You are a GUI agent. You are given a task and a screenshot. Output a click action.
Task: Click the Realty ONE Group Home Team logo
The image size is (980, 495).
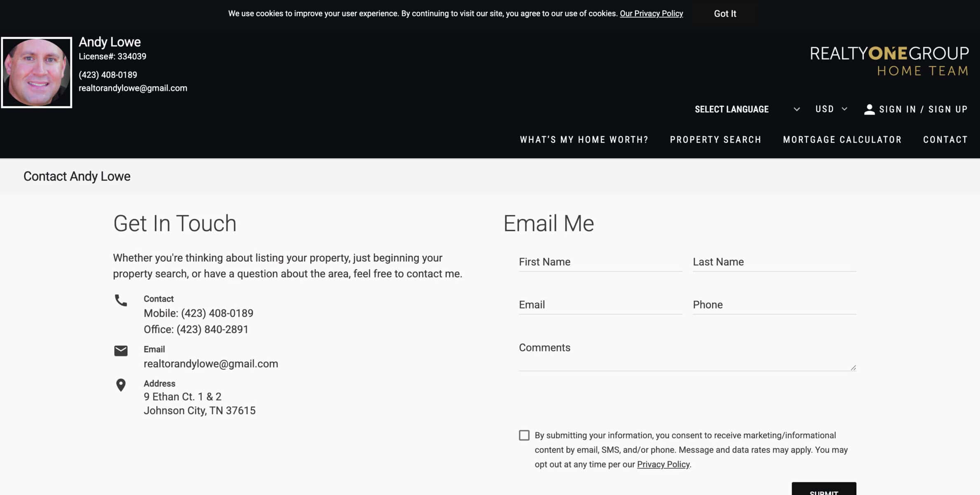pos(889,61)
